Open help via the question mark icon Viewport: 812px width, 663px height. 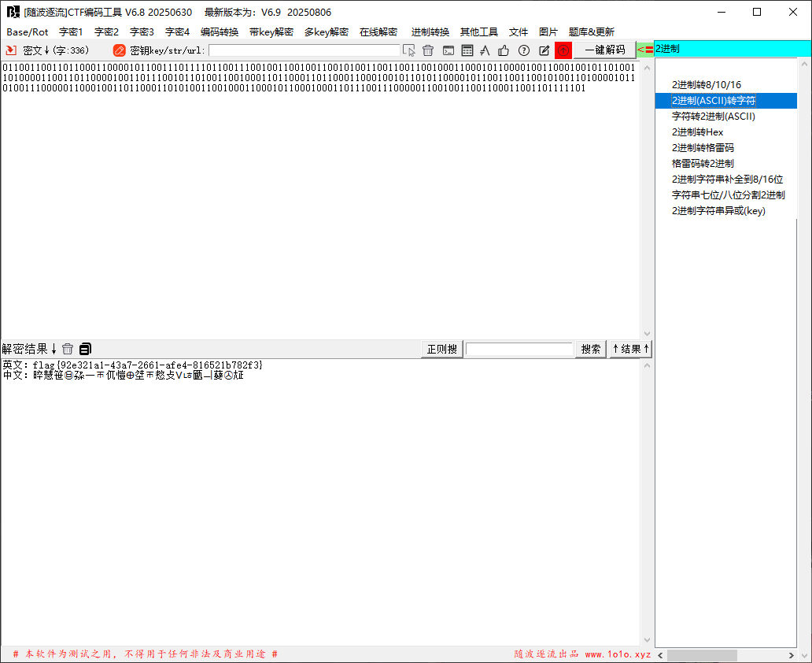524,50
